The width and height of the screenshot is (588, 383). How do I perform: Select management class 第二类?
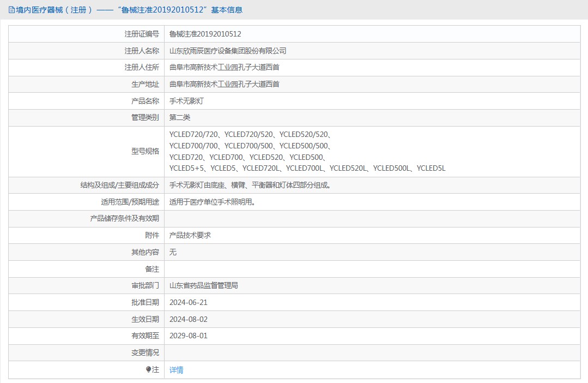[x=180, y=117]
